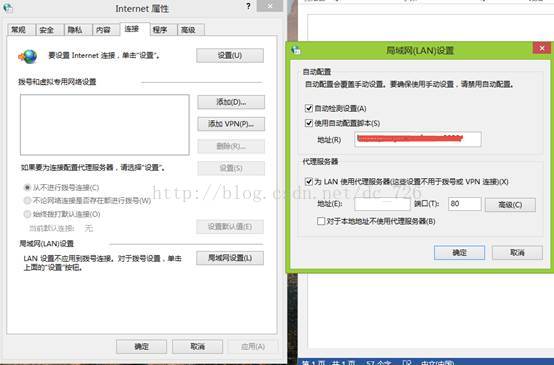Screen dimensions: 554x365
Task: Select 不论网络连接是否存在都进行拨号(W) radio button
Action: tap(27, 201)
